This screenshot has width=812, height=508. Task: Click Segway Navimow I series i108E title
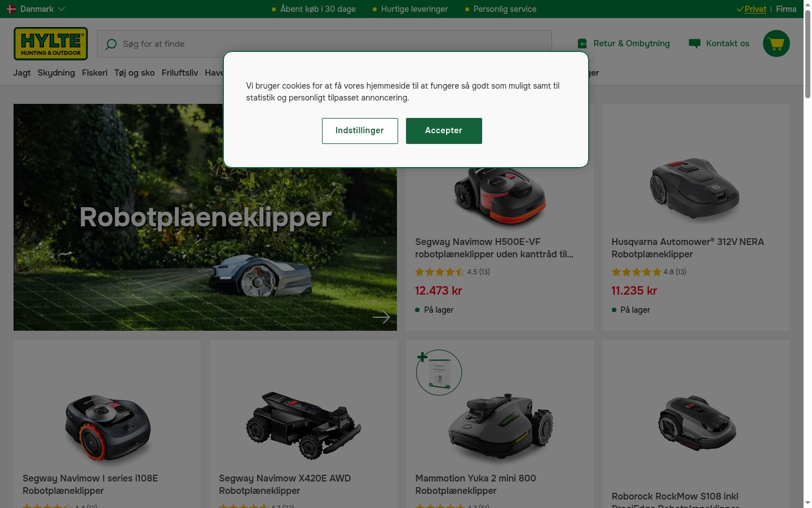[x=90, y=484]
